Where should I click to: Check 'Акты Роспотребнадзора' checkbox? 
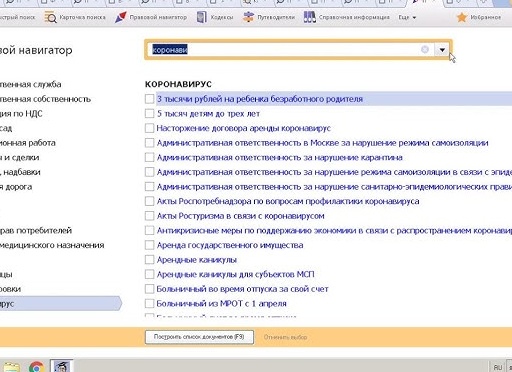point(149,201)
